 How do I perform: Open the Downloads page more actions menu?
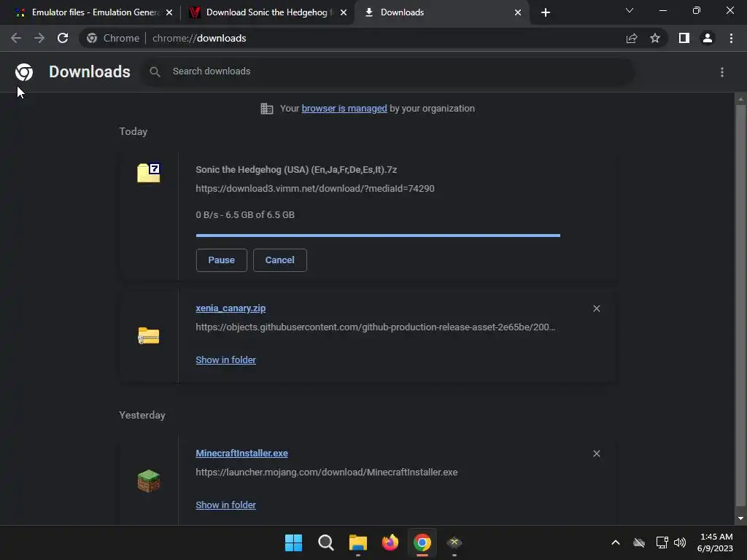tap(722, 72)
